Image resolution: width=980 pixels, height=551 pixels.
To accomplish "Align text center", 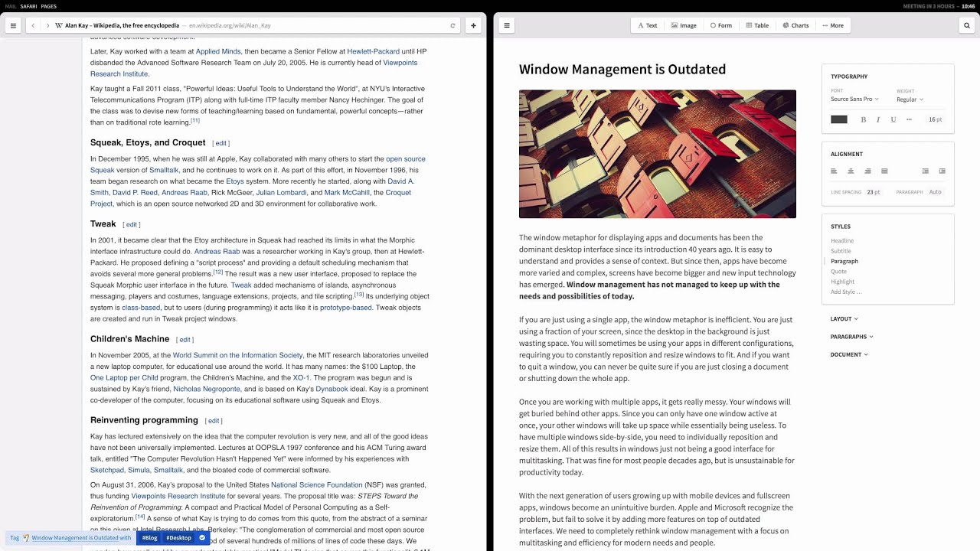I will coord(851,171).
